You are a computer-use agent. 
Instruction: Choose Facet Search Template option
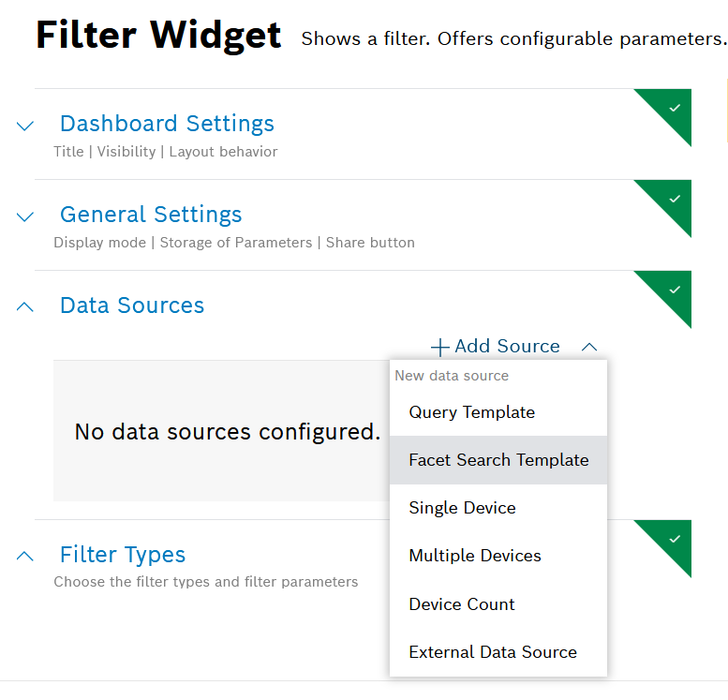(x=498, y=460)
